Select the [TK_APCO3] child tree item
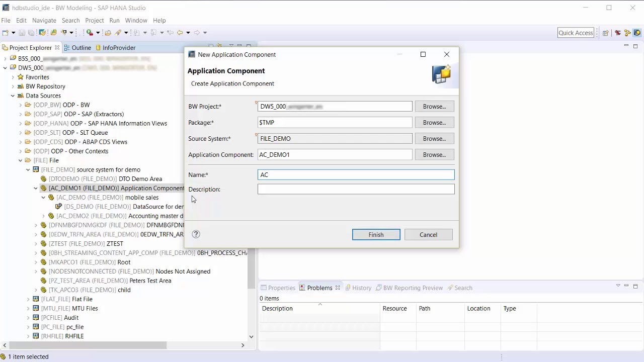 [x=90, y=290]
